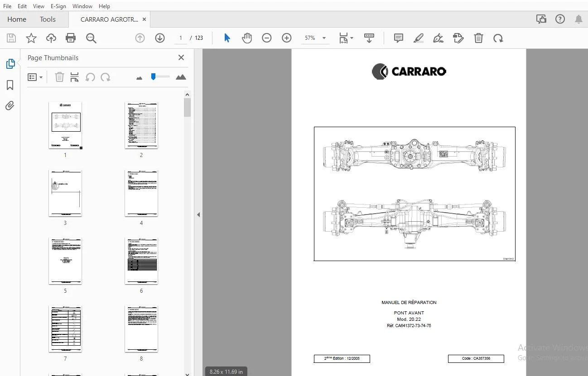Click the current page number field
The width and height of the screenshot is (588, 376).
pos(180,38)
